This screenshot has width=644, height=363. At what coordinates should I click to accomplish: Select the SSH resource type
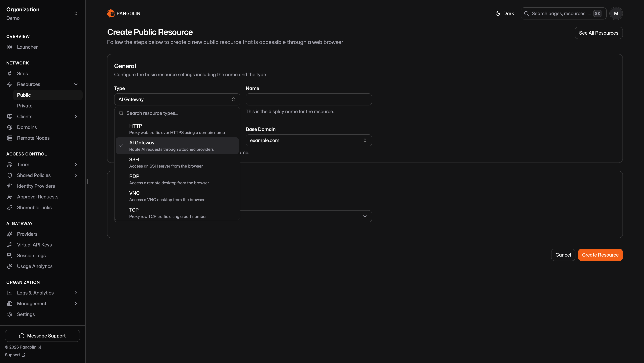pyautogui.click(x=177, y=163)
